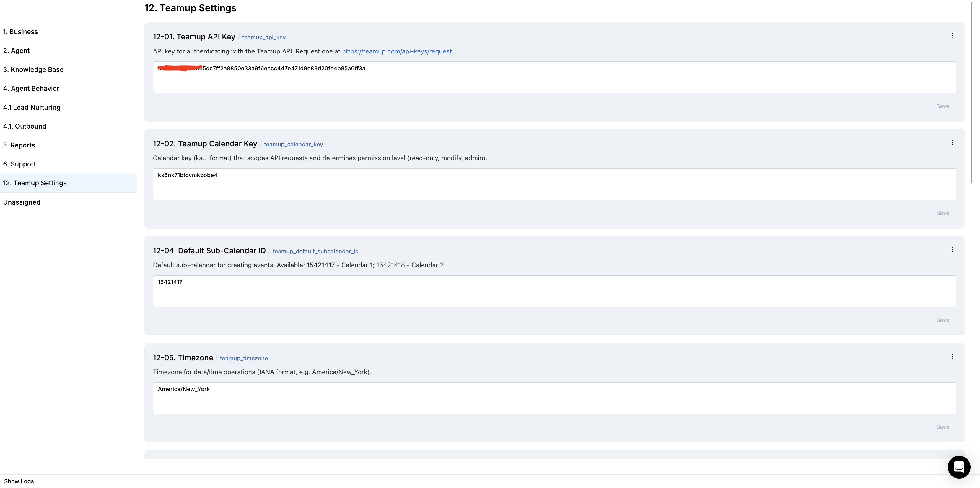Viewport: 980px width, 488px height.
Task: Open the three-dot menu for Teamup Calendar Key
Action: tap(952, 143)
